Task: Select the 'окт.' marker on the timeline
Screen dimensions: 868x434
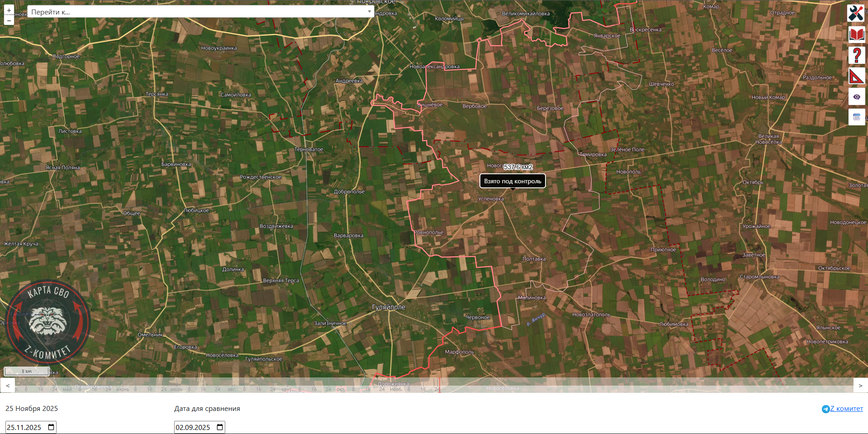Action: point(341,389)
